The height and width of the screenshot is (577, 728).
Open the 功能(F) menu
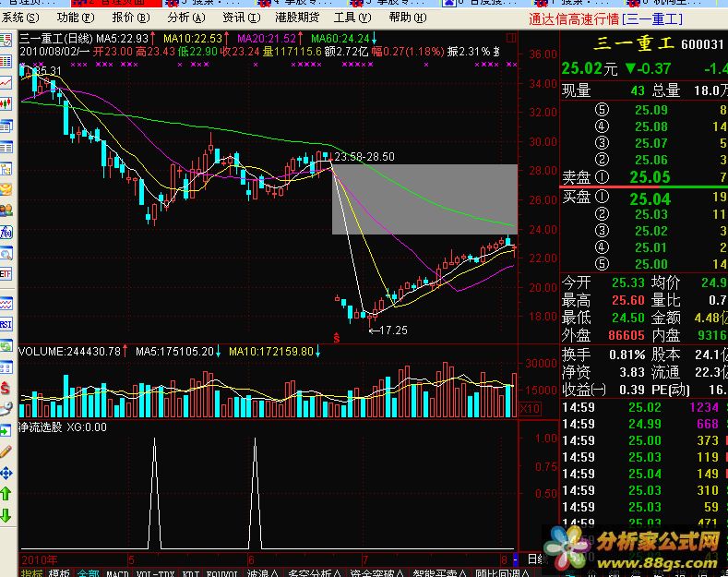tap(76, 18)
